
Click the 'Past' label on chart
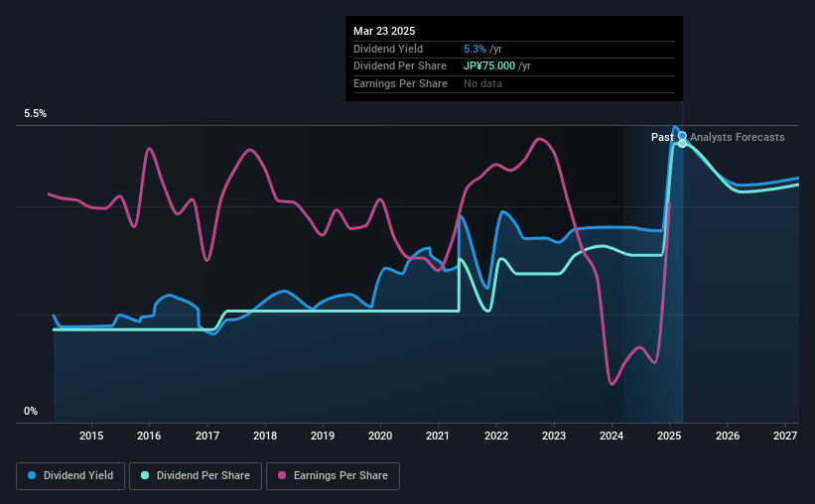(x=662, y=137)
